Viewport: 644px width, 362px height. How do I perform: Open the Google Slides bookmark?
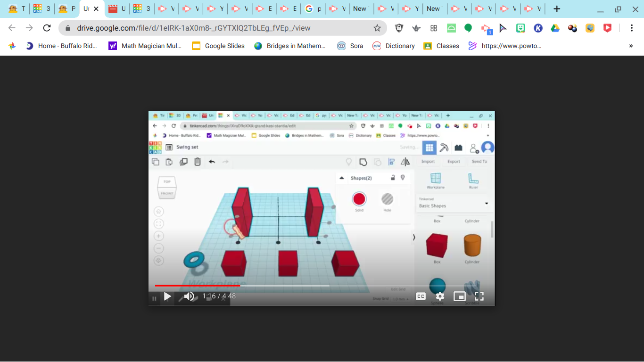(x=218, y=46)
